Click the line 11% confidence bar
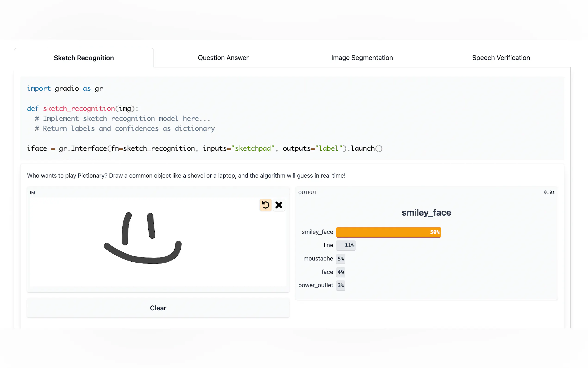The image size is (588, 368). [x=345, y=245]
